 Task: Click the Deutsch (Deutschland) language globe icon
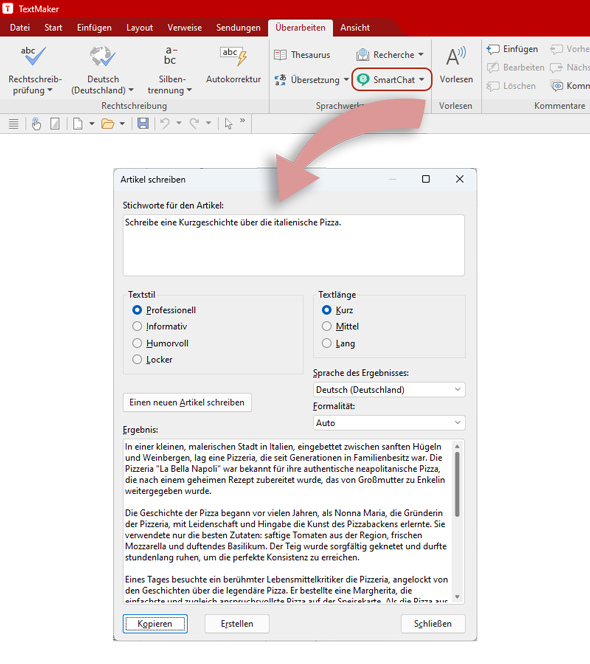(102, 56)
